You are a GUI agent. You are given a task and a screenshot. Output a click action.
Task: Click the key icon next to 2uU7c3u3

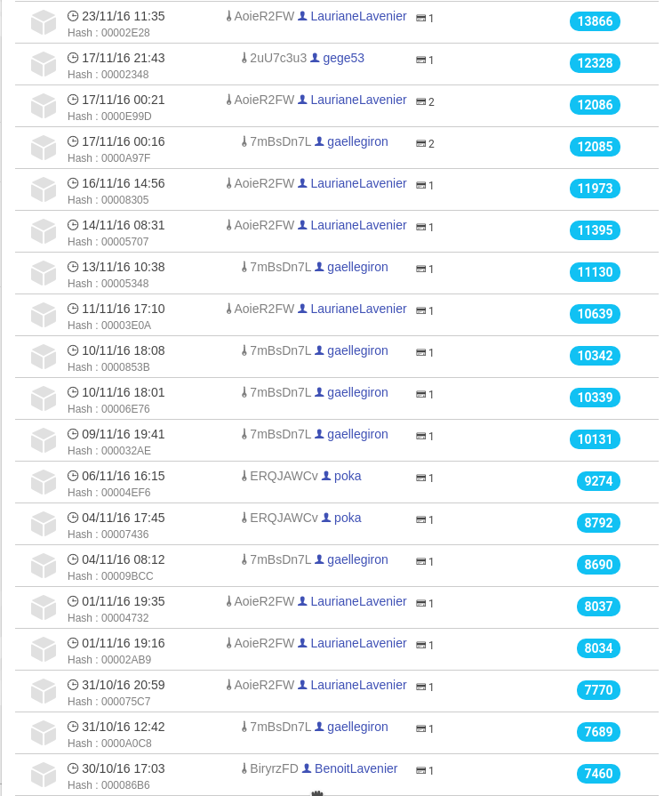pos(244,59)
